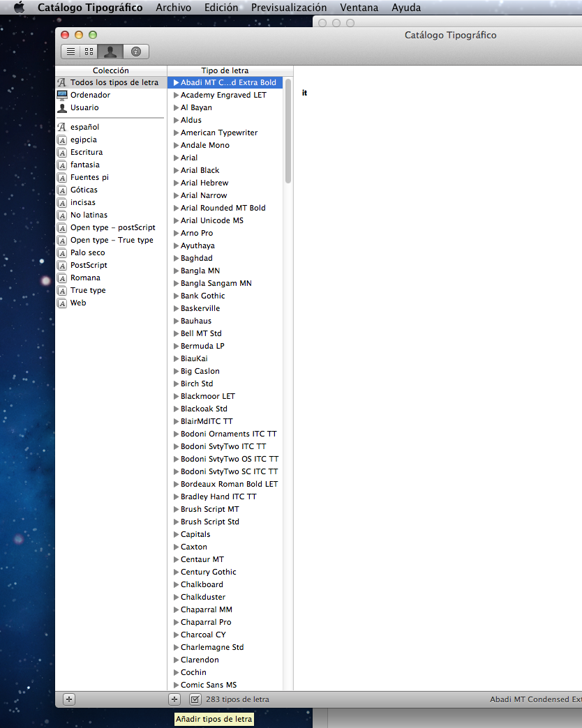Screen dimensions: 582x728
Task: Expand the Baskerville font family
Action: pos(176,308)
